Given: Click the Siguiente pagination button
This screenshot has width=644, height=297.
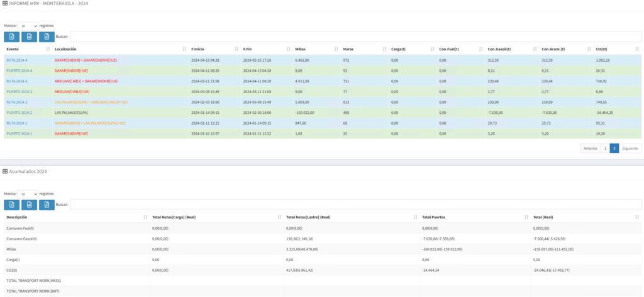Looking at the screenshot, I should (630, 148).
